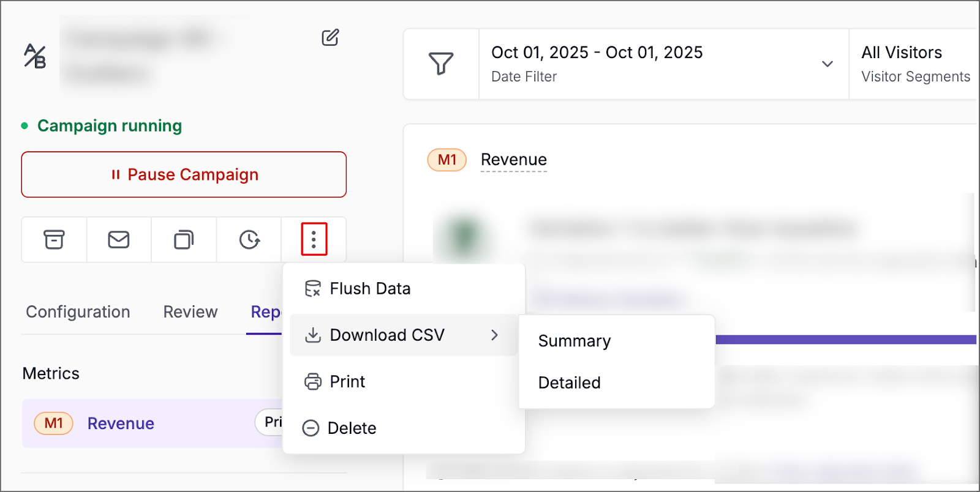Click the A/B test campaign icon
This screenshot has height=492, width=980.
point(35,56)
